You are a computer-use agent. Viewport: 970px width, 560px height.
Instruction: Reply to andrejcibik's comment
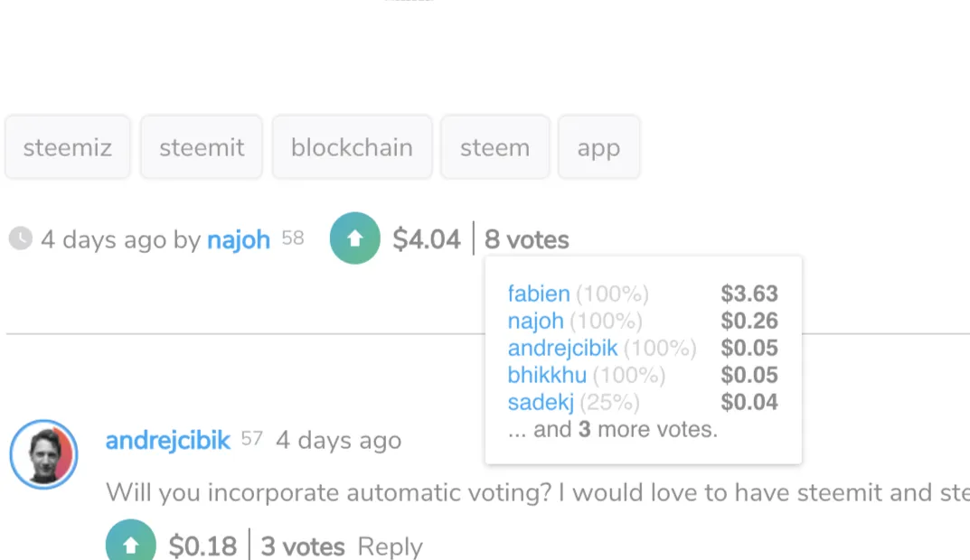coord(390,547)
